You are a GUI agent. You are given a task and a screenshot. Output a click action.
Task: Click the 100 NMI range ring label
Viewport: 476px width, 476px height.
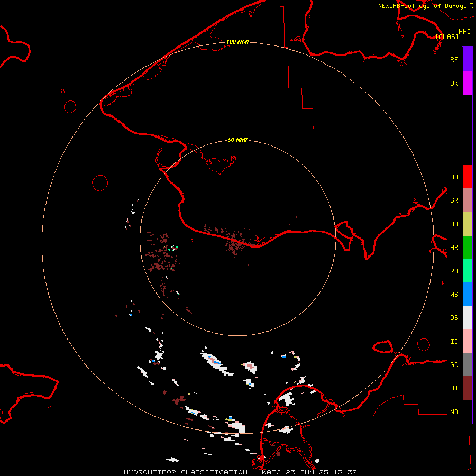237,42
